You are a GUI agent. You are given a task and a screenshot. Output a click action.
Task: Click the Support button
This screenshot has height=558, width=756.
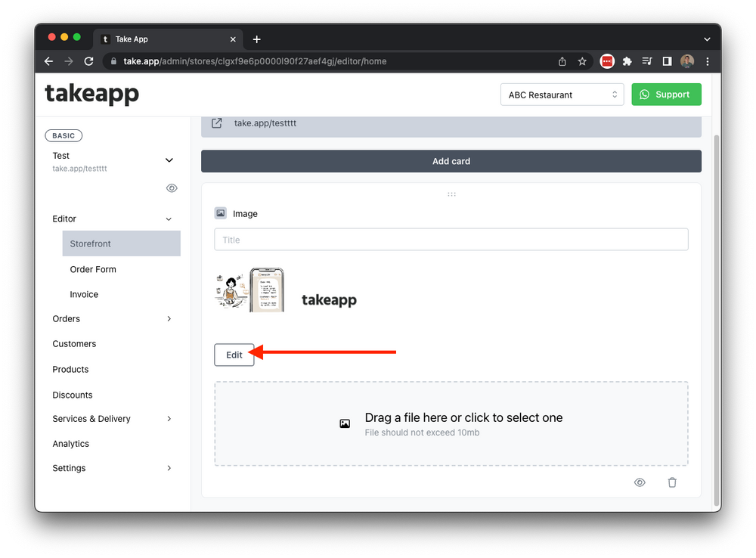tap(666, 95)
